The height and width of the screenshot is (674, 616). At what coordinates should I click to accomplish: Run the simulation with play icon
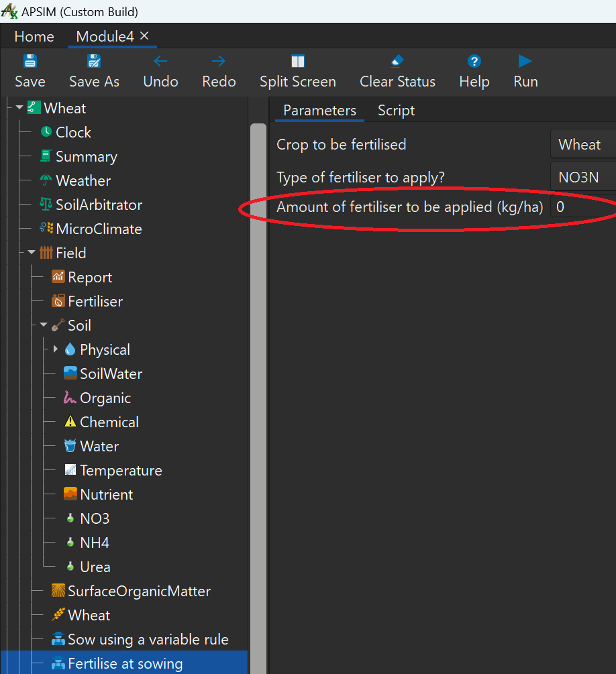coord(525,61)
